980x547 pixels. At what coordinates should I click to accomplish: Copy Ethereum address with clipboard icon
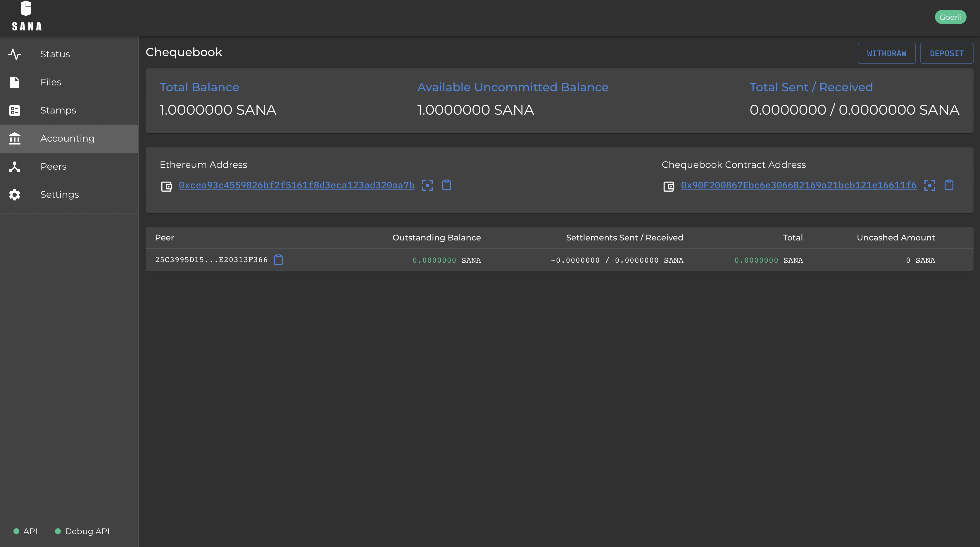(447, 185)
